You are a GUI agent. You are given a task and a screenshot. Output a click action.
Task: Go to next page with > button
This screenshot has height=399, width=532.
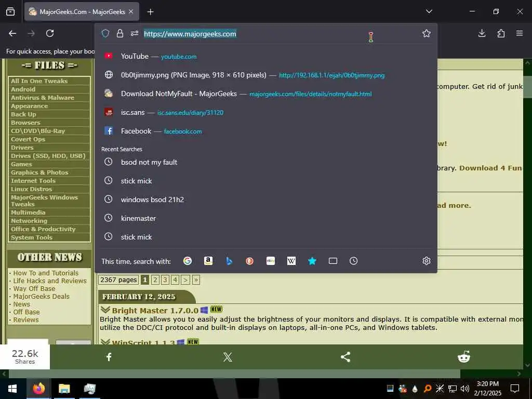[x=185, y=280]
